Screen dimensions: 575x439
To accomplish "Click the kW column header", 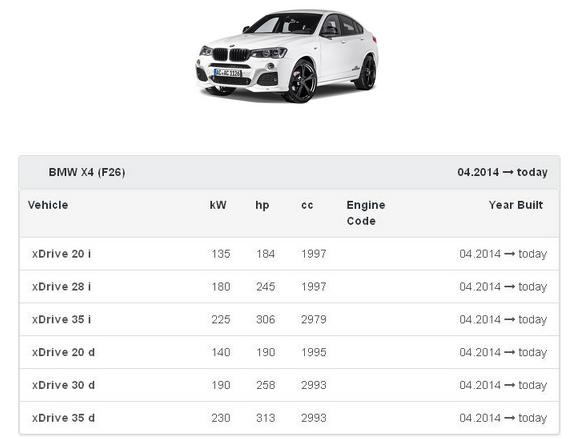I will pos(218,205).
